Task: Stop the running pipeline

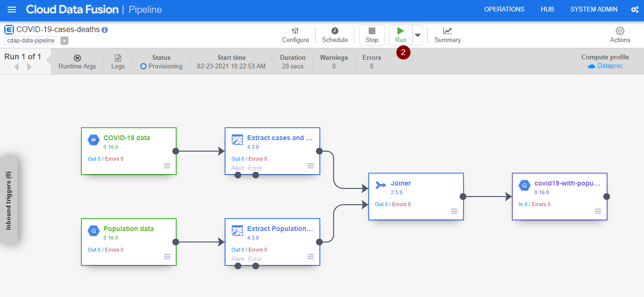Action: point(372,35)
